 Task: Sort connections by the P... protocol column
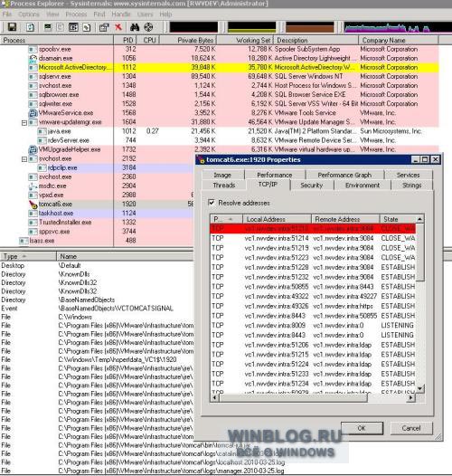click(x=226, y=219)
